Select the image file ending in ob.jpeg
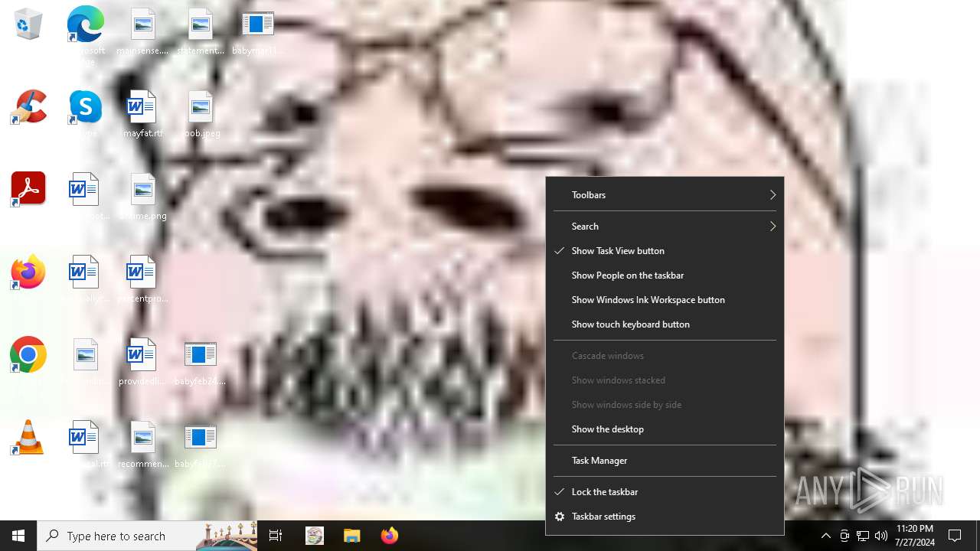980x551 pixels. tap(200, 115)
